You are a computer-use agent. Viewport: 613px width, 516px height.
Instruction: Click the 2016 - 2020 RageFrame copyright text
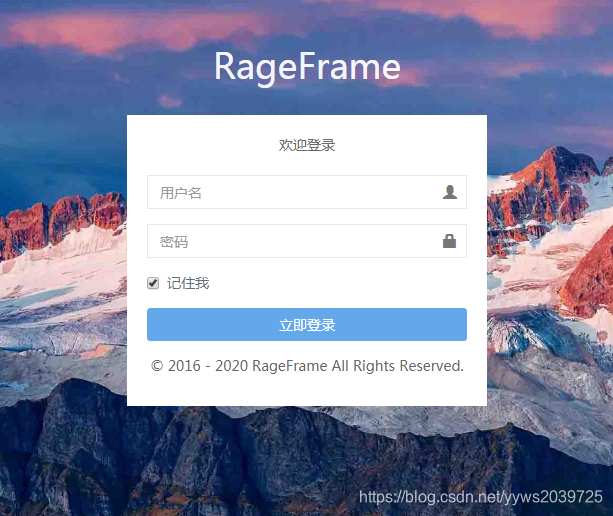[x=307, y=366]
